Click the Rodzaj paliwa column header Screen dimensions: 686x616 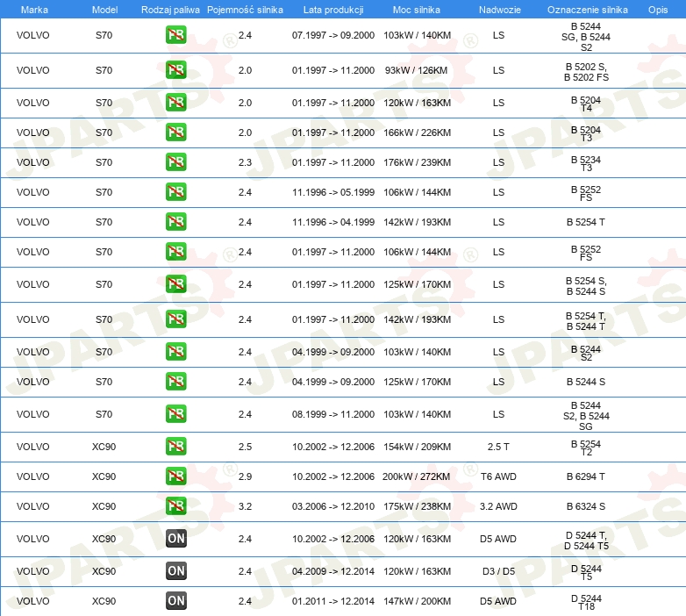point(171,9)
